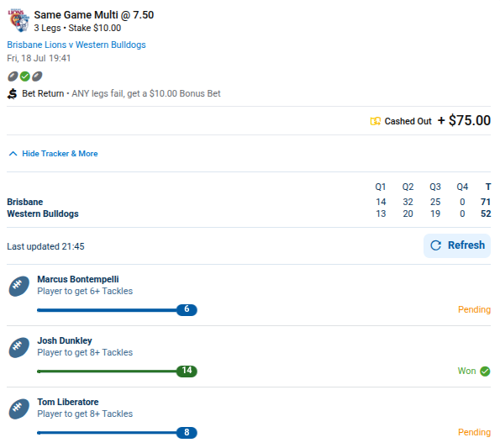The image size is (500, 448).
Task: Click the green Won checkmark icon
Action: click(x=485, y=372)
